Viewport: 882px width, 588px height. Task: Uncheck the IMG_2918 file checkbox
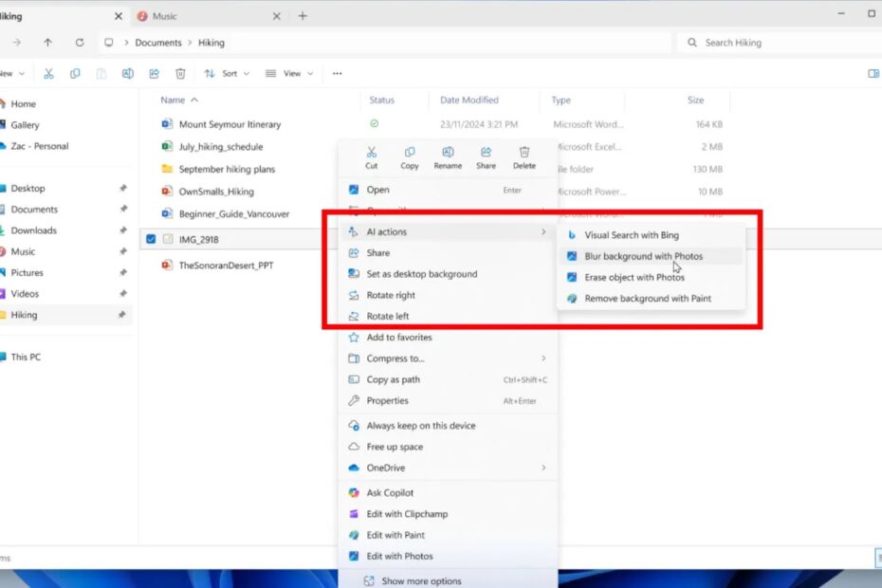151,239
